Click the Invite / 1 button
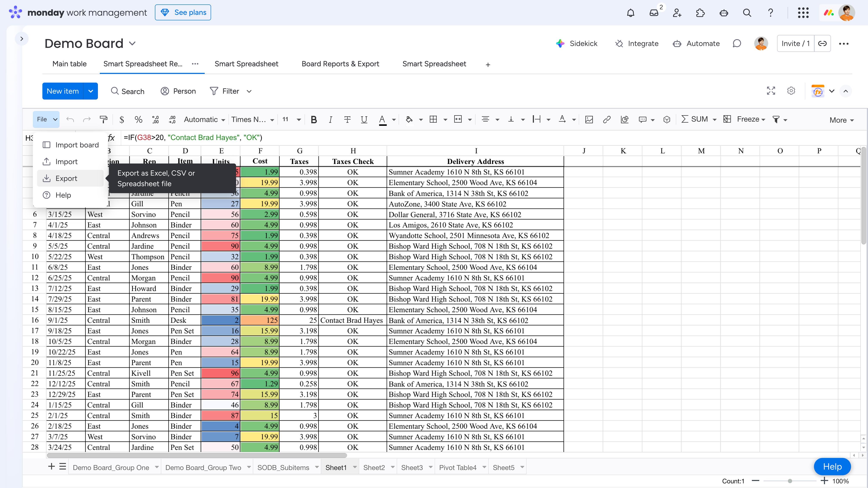 (x=795, y=43)
